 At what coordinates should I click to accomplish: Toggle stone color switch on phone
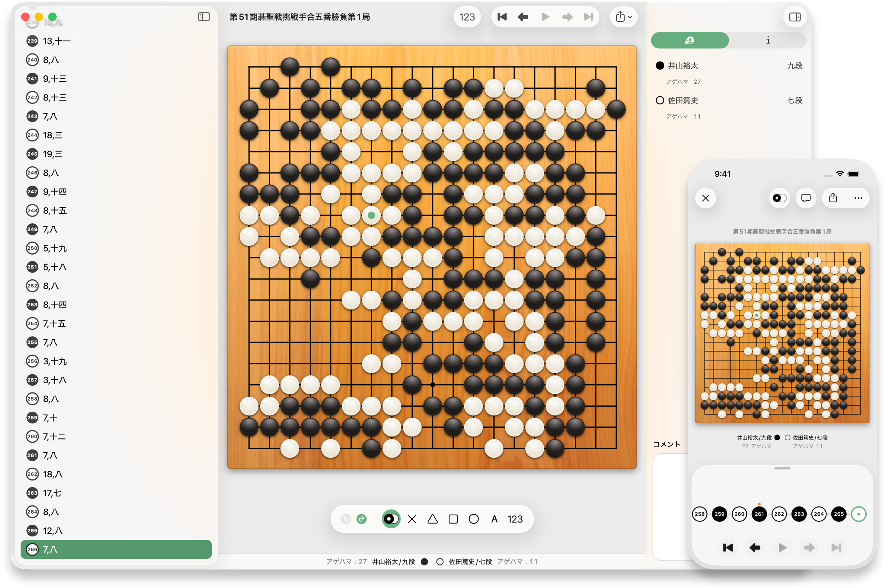[780, 198]
